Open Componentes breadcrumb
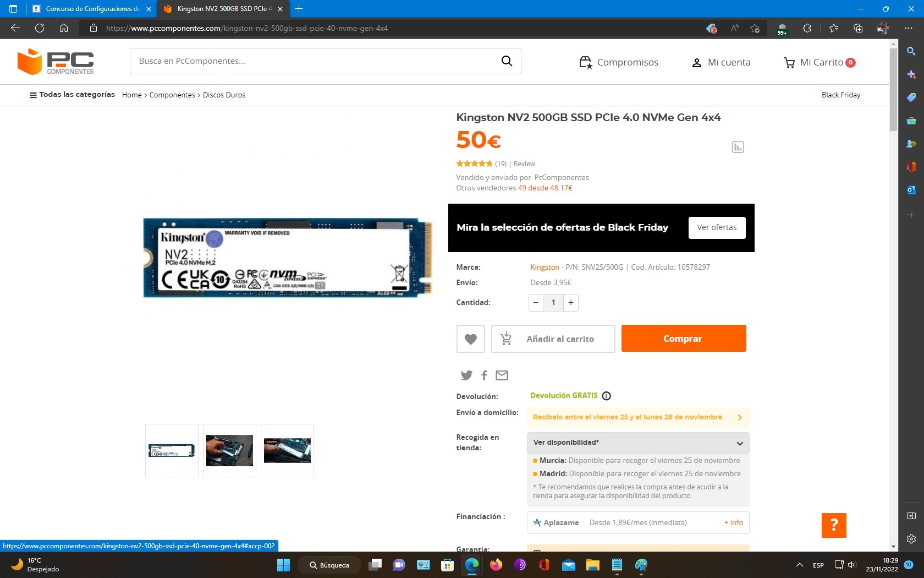924x578 pixels. point(172,95)
